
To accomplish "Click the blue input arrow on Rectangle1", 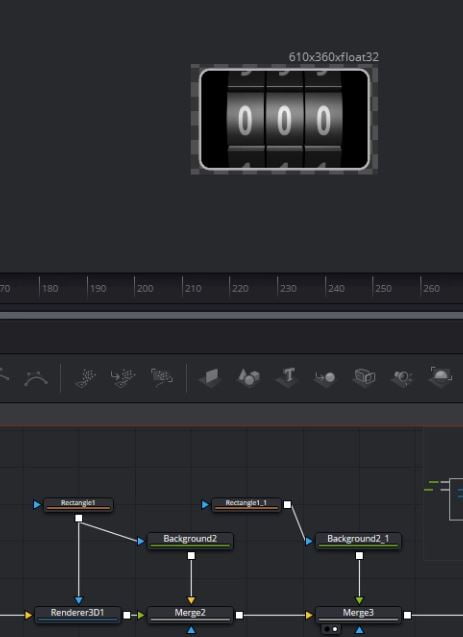I will (x=37, y=505).
